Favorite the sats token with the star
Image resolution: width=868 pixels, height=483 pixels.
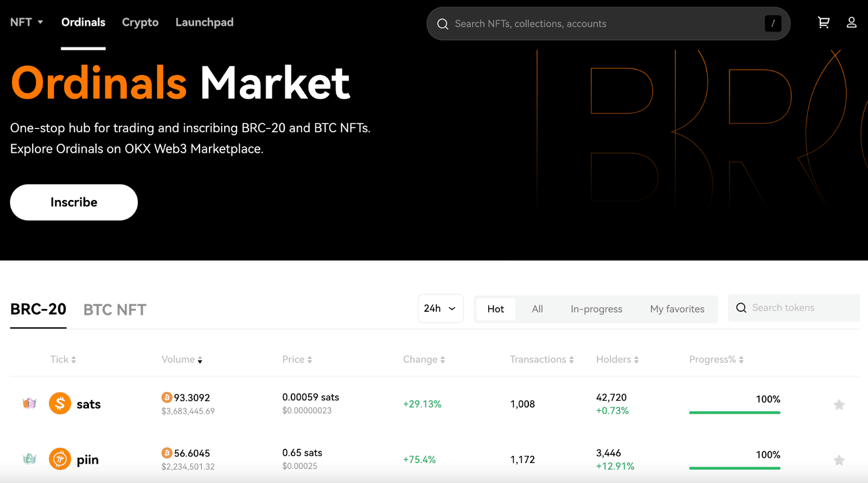point(839,404)
